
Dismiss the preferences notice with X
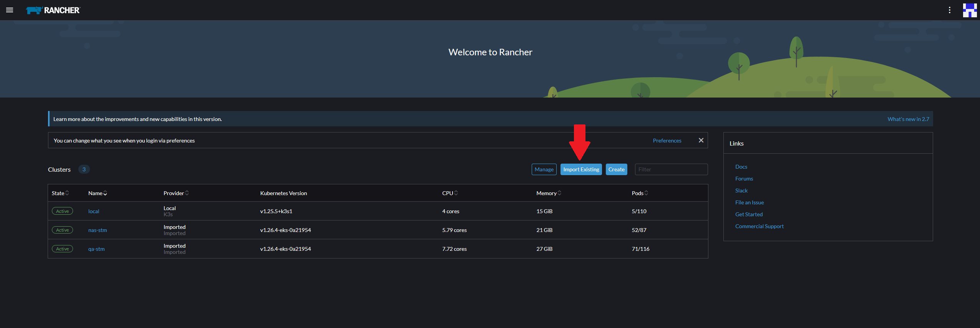701,140
